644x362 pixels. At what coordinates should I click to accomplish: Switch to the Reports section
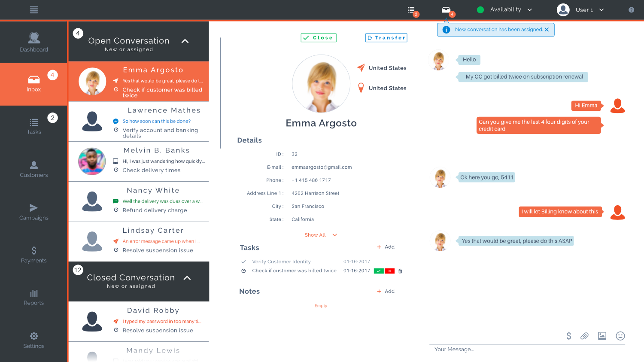point(33,297)
